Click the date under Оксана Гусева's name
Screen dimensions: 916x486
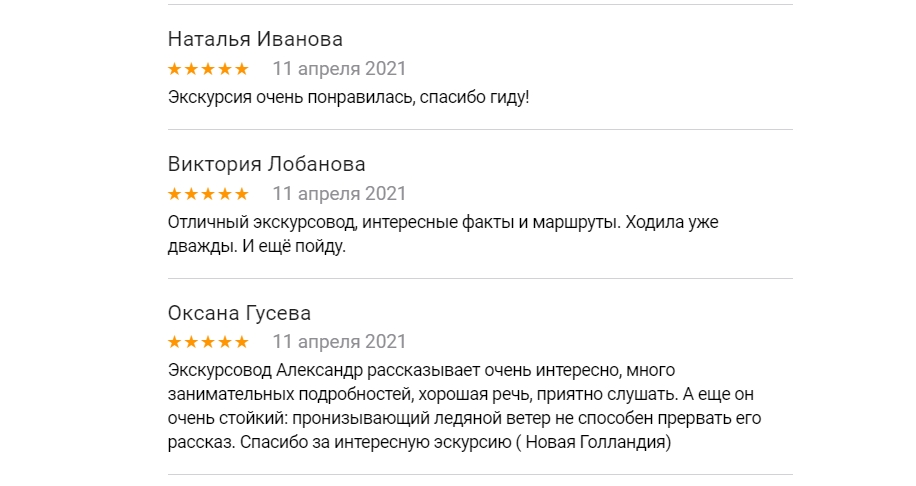[339, 341]
